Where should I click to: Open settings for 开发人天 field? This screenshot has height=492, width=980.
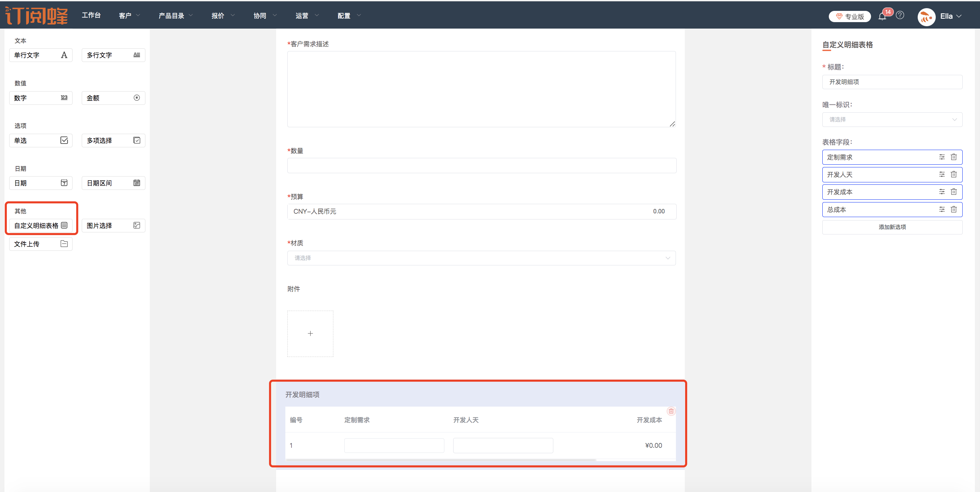(942, 175)
